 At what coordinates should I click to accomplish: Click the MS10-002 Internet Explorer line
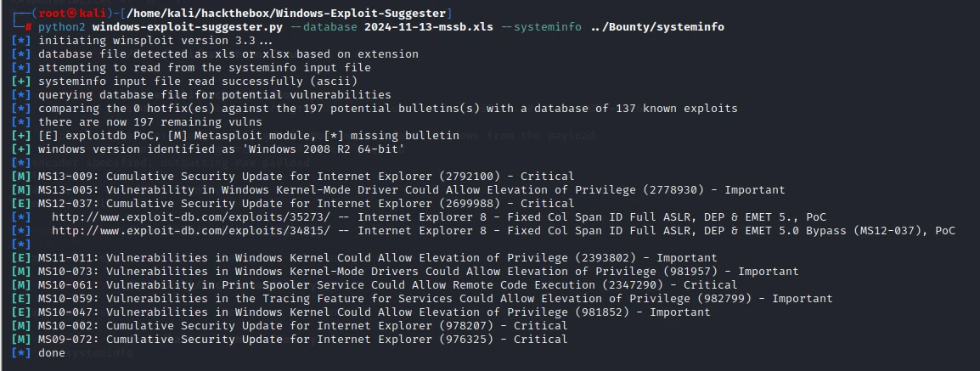point(302,325)
